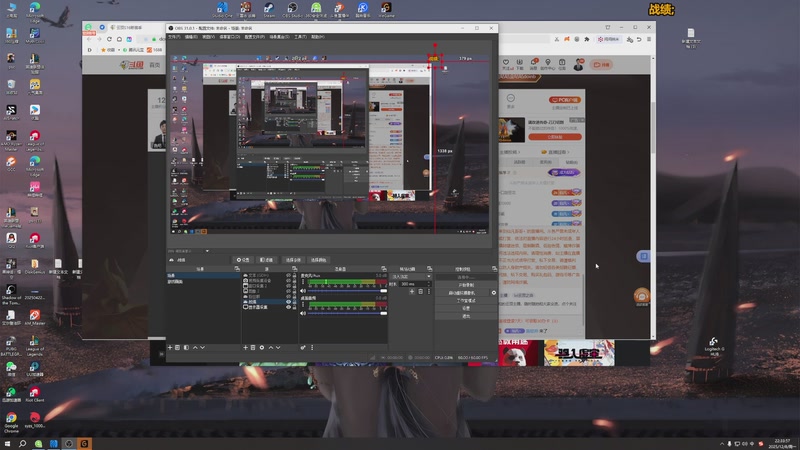Viewport: 800px width, 450px height.
Task: Pop out the Audio Mixer dock panel
Action: pos(384,268)
